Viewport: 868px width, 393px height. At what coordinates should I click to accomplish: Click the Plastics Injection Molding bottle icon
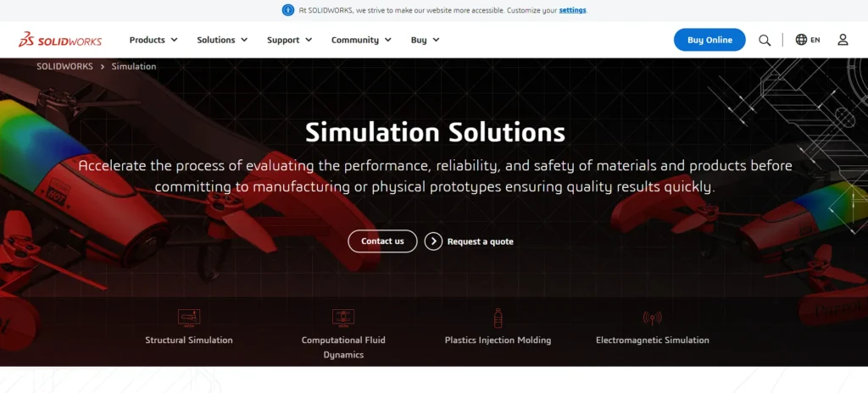pyautogui.click(x=498, y=318)
